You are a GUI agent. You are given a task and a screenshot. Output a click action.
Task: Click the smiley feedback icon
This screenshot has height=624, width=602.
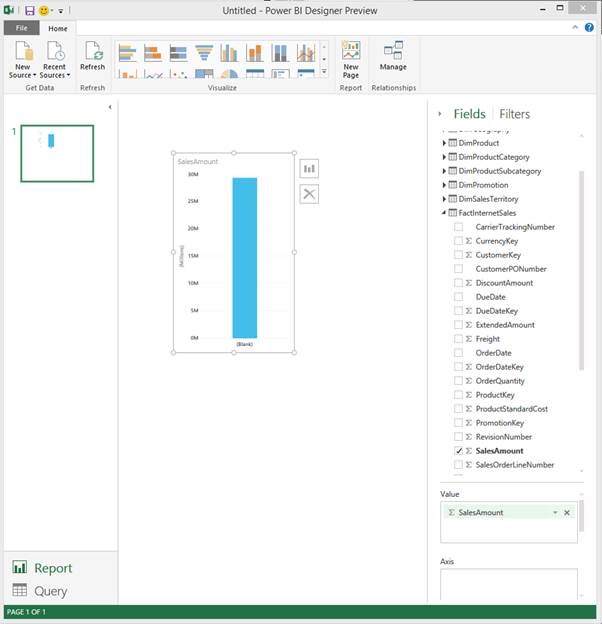tap(44, 10)
